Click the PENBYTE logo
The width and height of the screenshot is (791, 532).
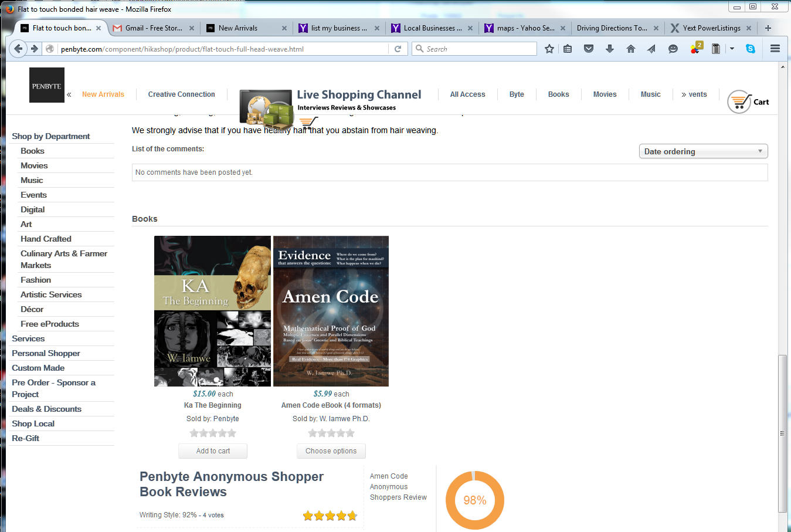pos(47,85)
